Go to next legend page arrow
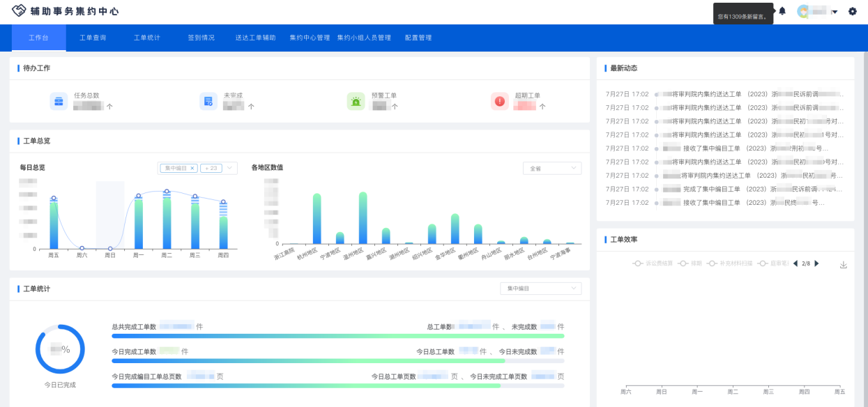868x407 pixels. (x=817, y=263)
